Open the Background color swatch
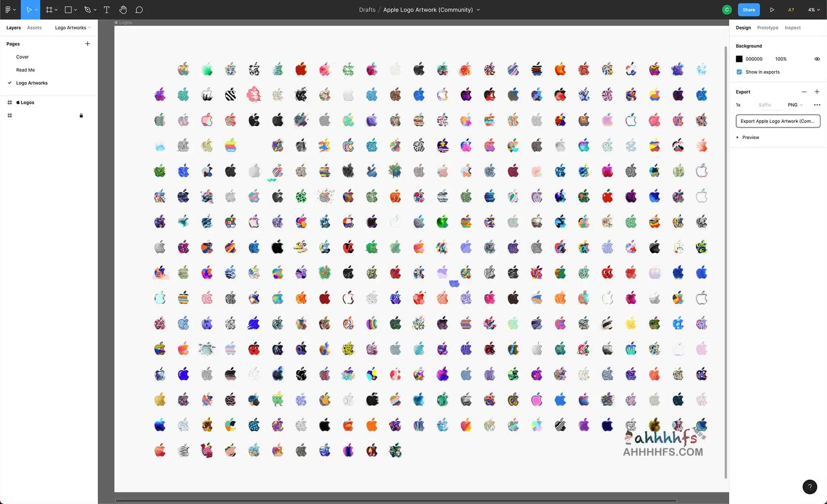Image resolution: width=827 pixels, height=504 pixels. tap(739, 59)
